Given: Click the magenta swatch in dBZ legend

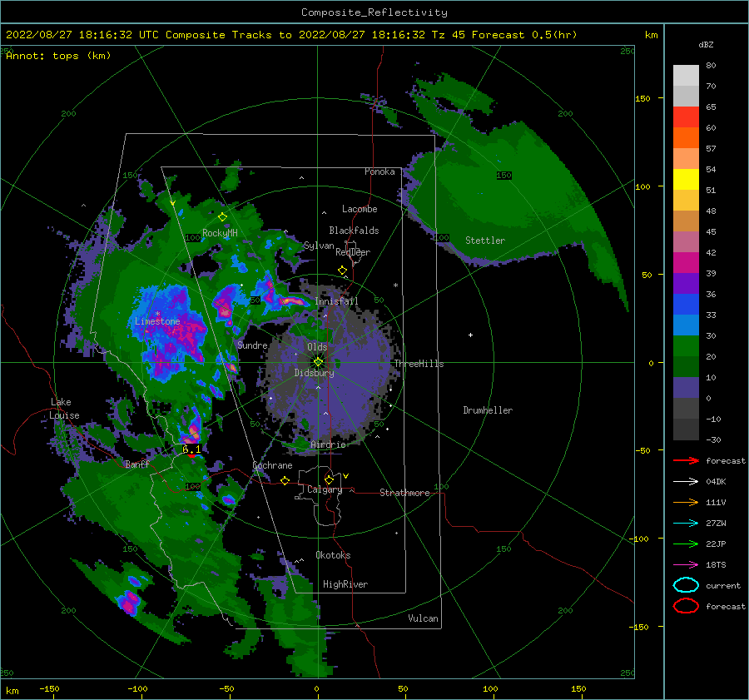Looking at the screenshot, I should [x=686, y=263].
